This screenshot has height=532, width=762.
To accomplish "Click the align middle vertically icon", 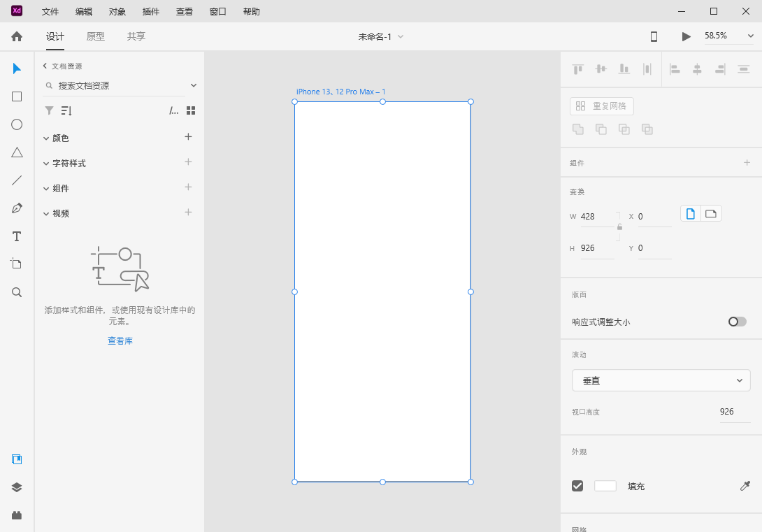I will (601, 69).
